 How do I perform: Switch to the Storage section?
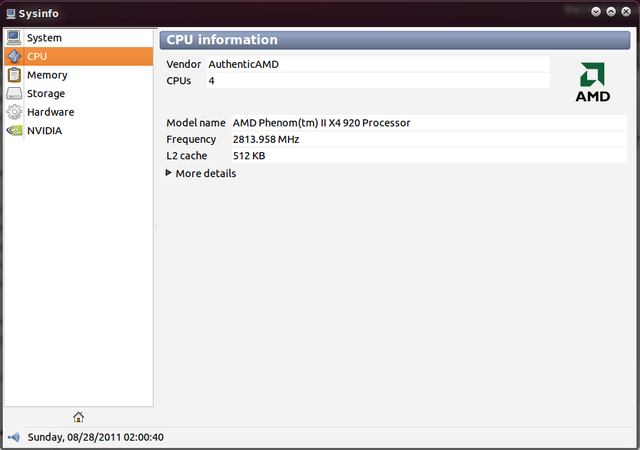46,94
